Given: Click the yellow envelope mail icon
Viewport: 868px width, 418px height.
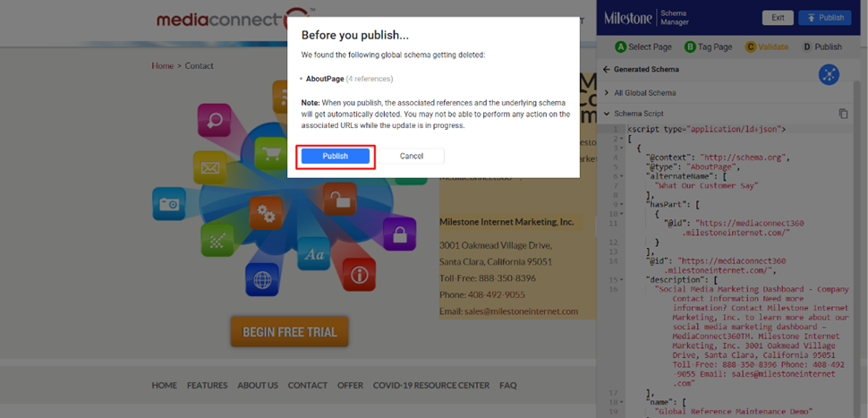Looking at the screenshot, I should click(x=209, y=167).
